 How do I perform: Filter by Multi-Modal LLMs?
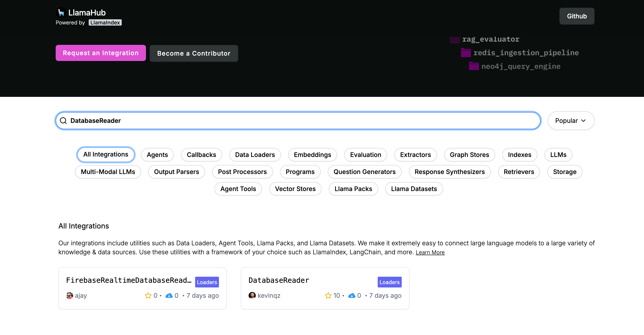pos(108,172)
